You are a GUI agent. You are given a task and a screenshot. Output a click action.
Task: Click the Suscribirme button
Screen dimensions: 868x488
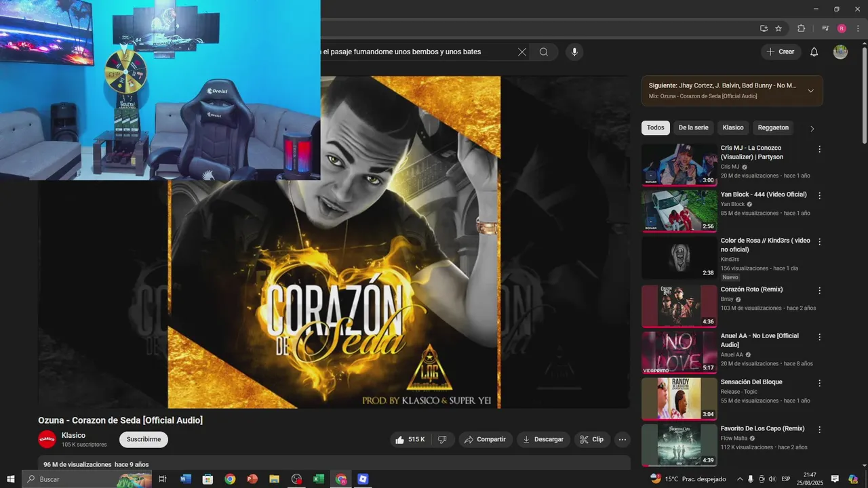point(144,439)
